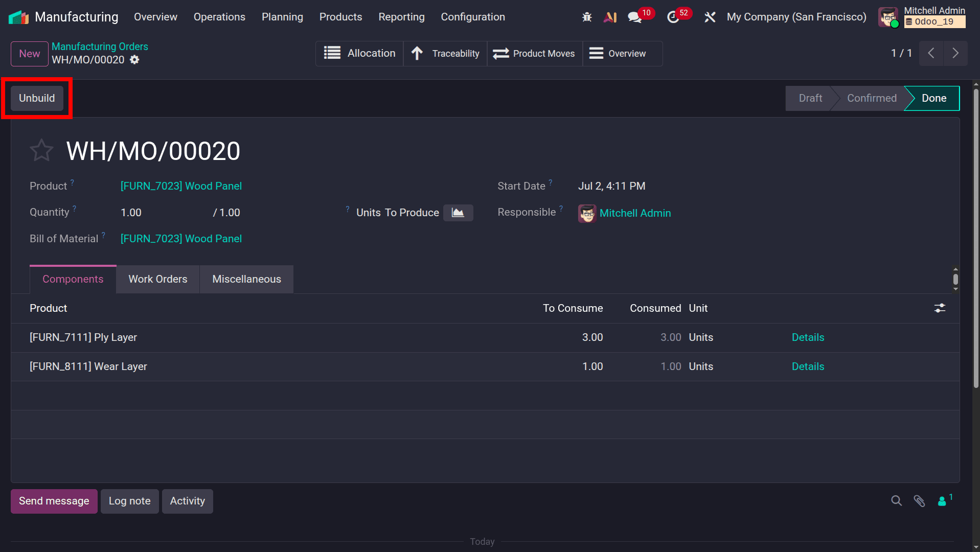Click the odoo_19 database label

point(935,21)
